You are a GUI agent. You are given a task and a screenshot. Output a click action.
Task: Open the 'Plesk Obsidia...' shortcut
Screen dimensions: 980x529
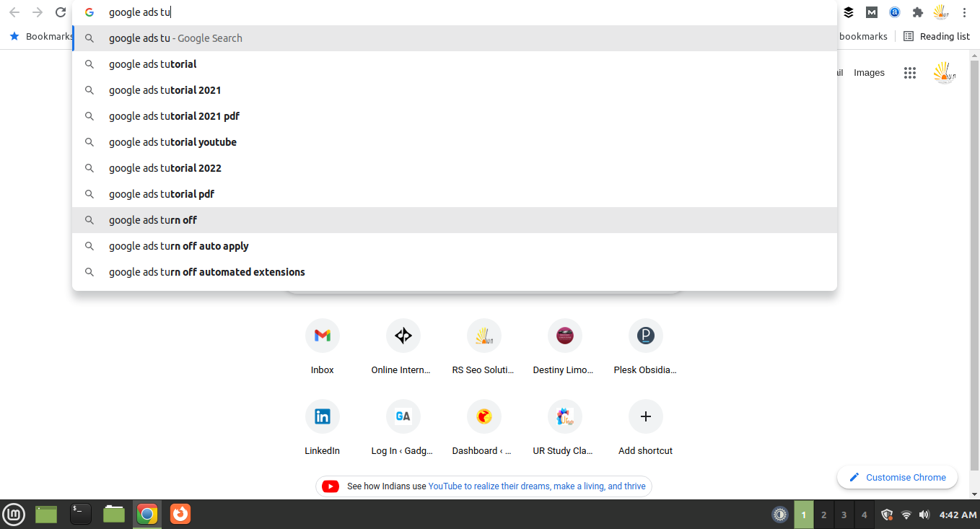click(x=646, y=348)
